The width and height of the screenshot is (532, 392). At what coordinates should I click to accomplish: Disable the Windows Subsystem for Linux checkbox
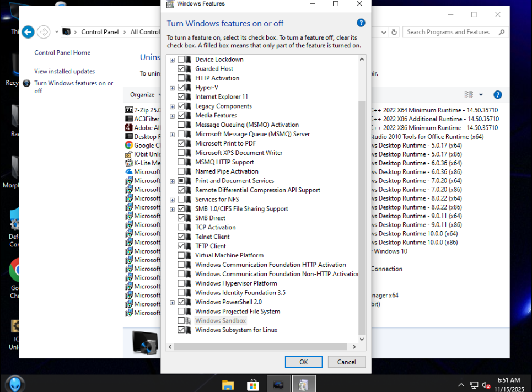pos(181,330)
